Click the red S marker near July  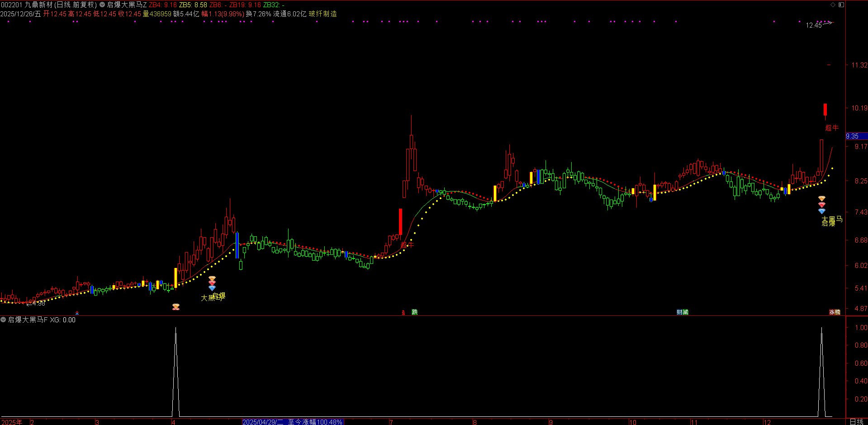403,313
